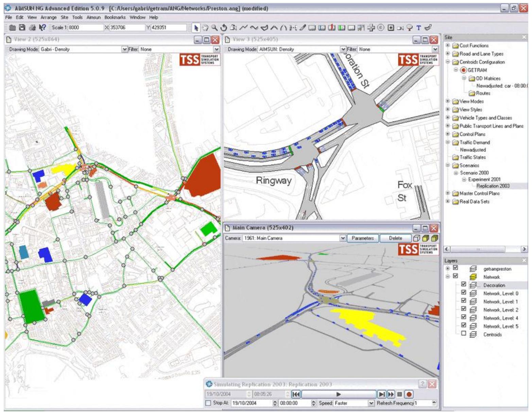The image size is (532, 412).
Task: Print using the printer toolbar icon
Action: tap(32, 28)
